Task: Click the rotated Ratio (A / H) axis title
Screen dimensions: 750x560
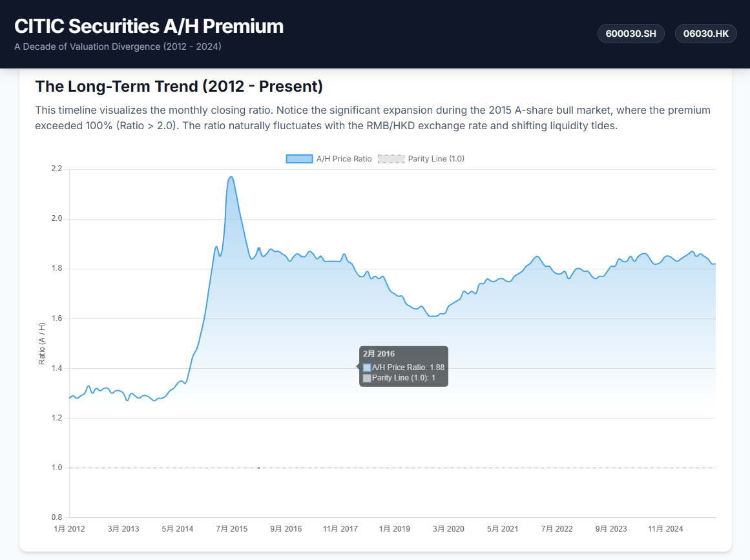Action: (42, 344)
